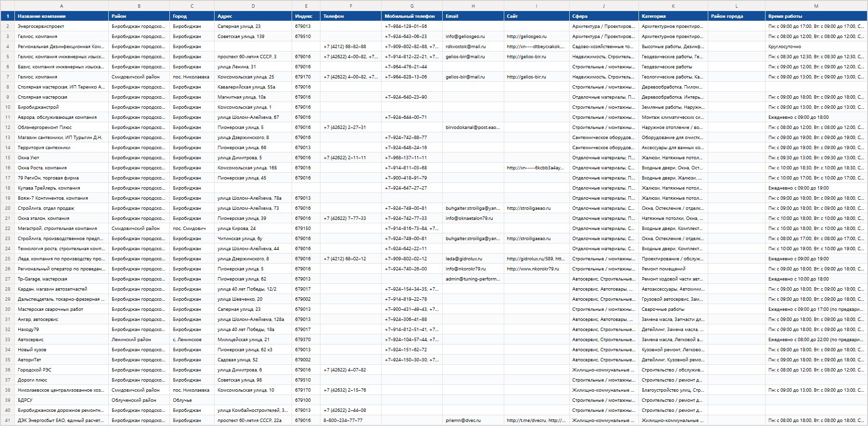The image size is (868, 434).
Task: Select the address 'улица Кирова, 24'
Action: click(x=253, y=229)
